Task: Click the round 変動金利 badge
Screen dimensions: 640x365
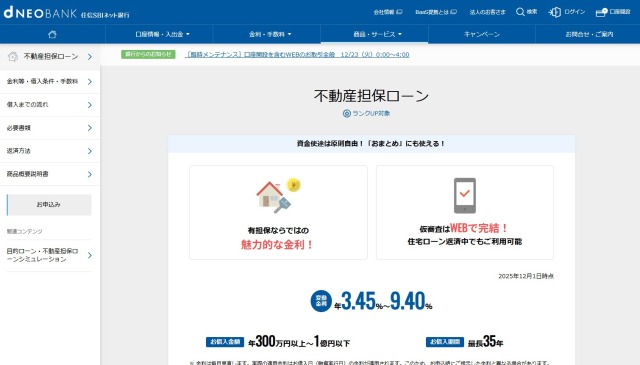Action: 321,301
